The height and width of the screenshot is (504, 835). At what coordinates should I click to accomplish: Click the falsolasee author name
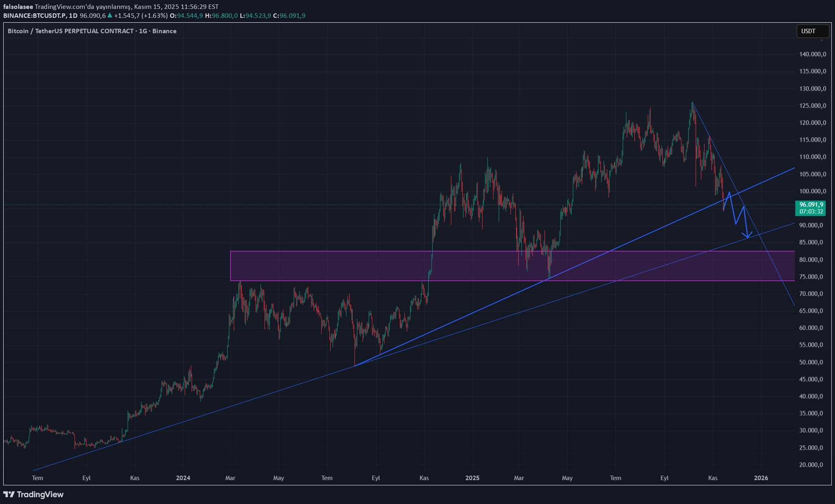[x=18, y=7]
